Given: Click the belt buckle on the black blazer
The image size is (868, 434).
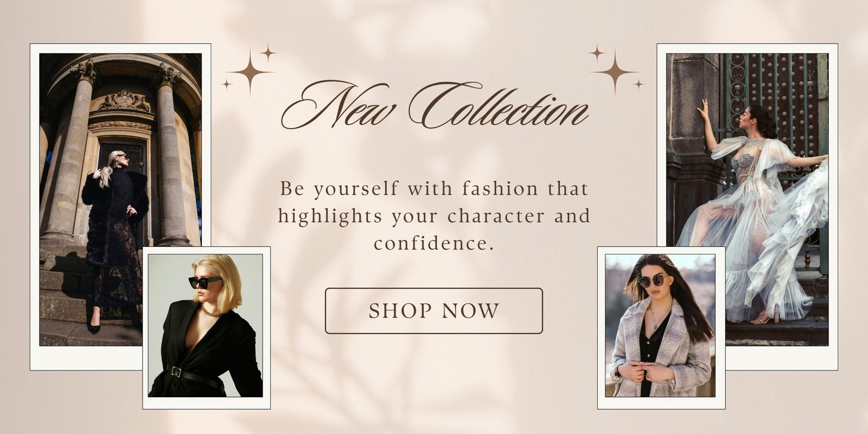Looking at the screenshot, I should [175, 371].
